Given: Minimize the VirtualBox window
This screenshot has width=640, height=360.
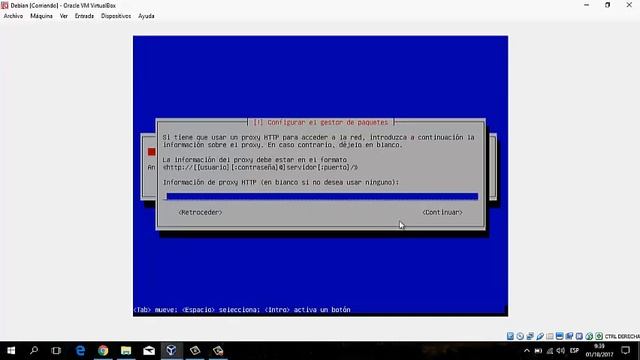Looking at the screenshot, I should [x=587, y=5].
